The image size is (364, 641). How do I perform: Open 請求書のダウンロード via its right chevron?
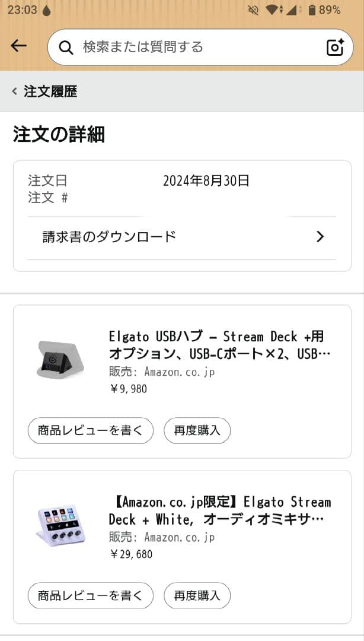coord(320,236)
